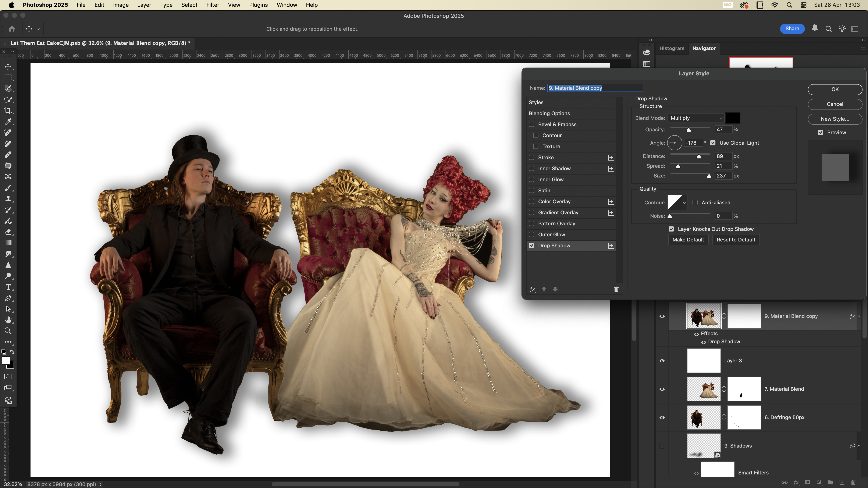
Task: Add another Drop Shadow with plus icon
Action: point(611,246)
